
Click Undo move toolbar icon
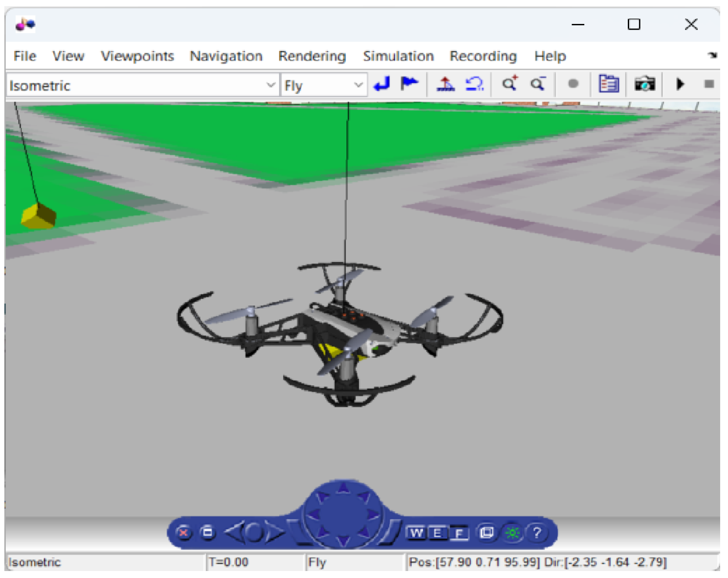click(474, 84)
